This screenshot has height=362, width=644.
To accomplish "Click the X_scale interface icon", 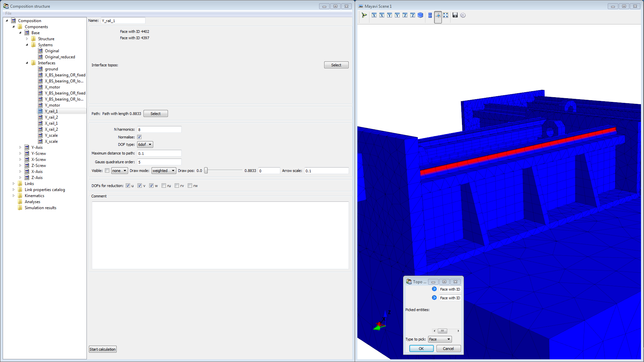I will click(x=40, y=141).
